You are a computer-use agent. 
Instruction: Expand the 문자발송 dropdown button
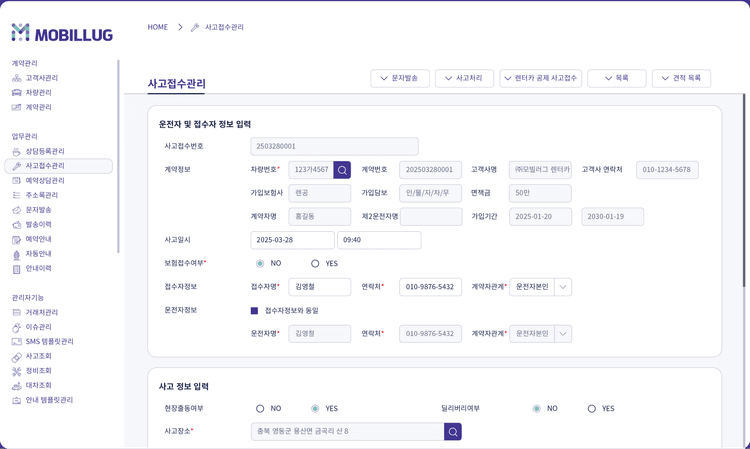click(400, 78)
